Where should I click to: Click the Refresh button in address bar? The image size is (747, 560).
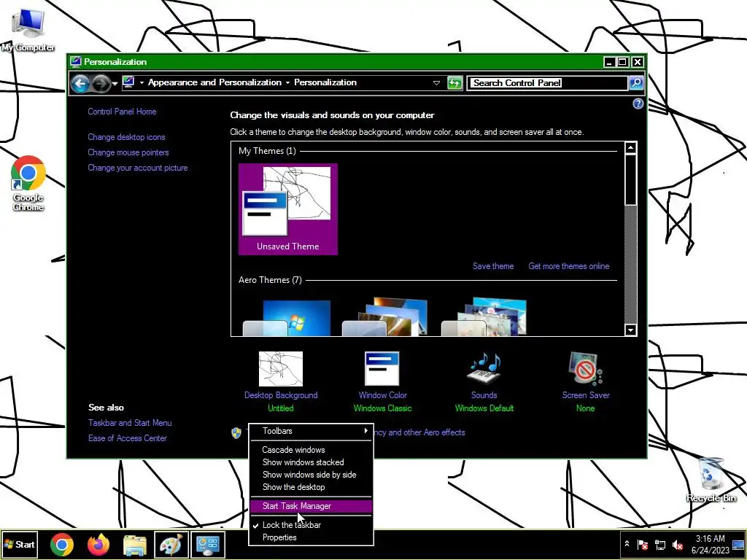[455, 83]
